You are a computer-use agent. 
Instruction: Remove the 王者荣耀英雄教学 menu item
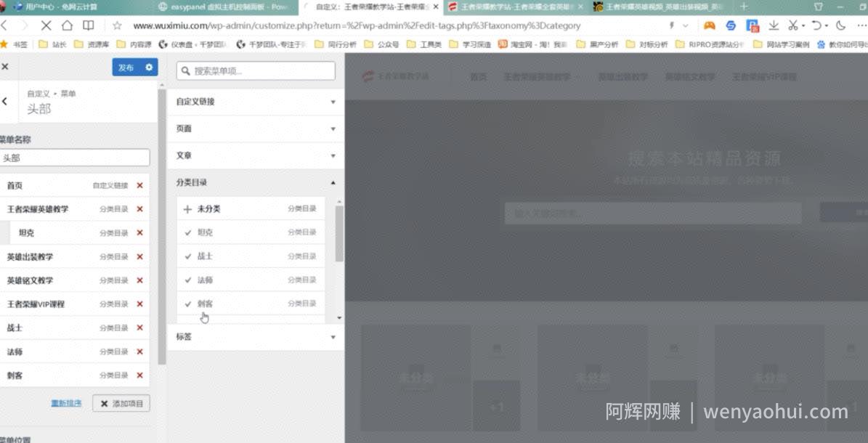(x=139, y=209)
